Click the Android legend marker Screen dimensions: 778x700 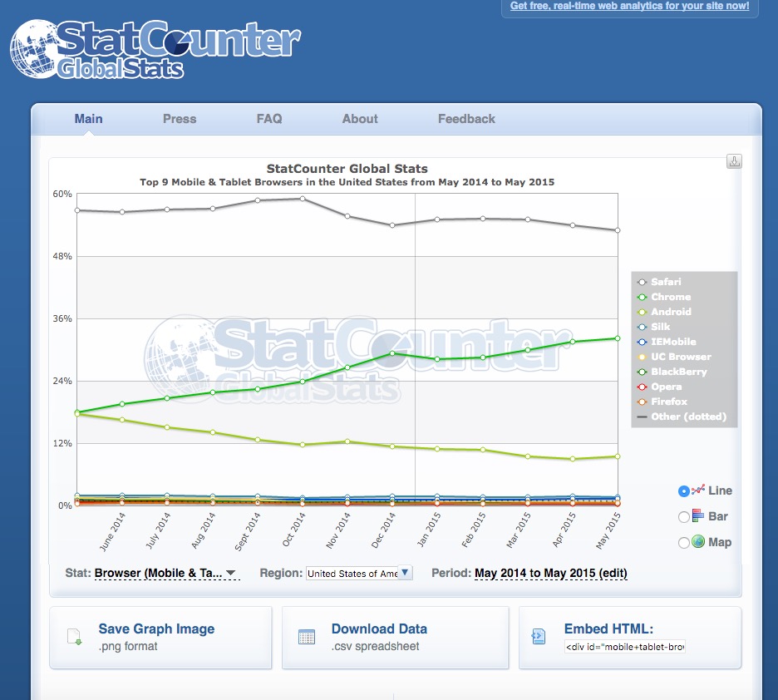[642, 312]
